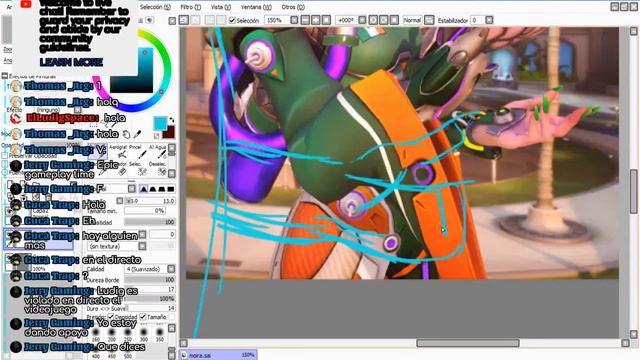Select brush size preset 160
Image resolution: width=640 pixels, height=360 pixels.
[x=96, y=335]
